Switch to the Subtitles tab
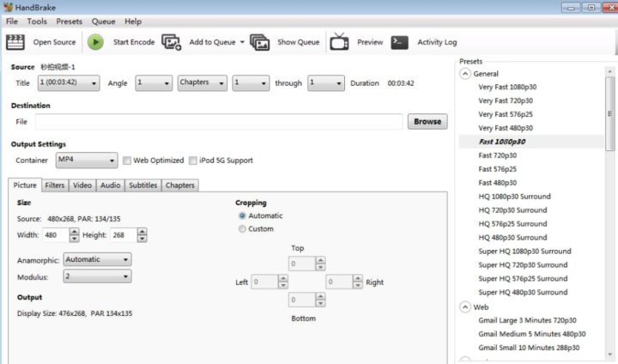The image size is (618, 364). point(142,185)
